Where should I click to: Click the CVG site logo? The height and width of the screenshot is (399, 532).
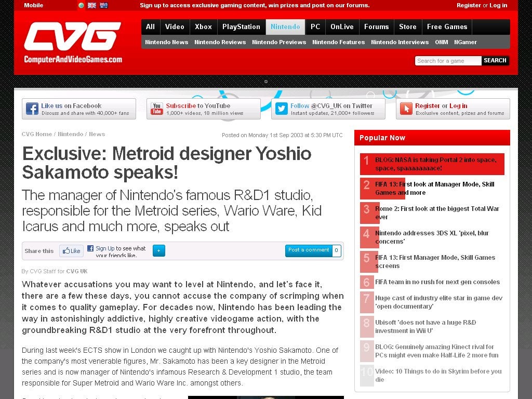73,43
